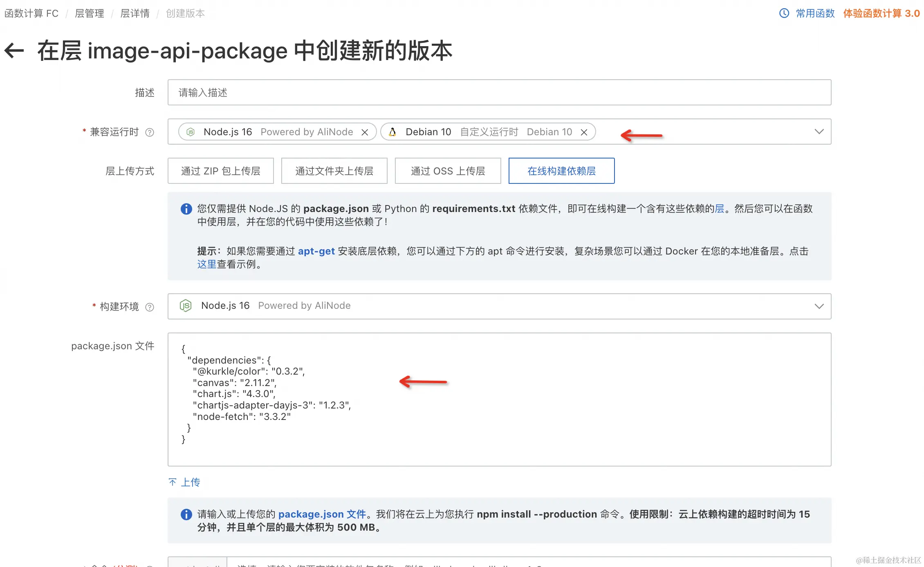Click help icon next to 兼容运行时
The width and height of the screenshot is (924, 567).
click(x=150, y=132)
